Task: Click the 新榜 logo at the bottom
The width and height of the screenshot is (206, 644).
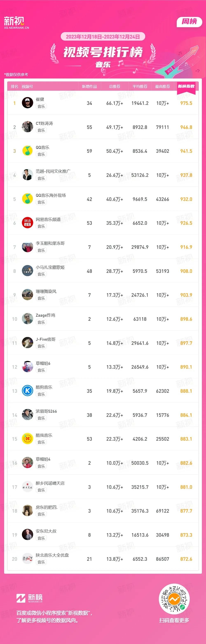Action: (x=29, y=598)
